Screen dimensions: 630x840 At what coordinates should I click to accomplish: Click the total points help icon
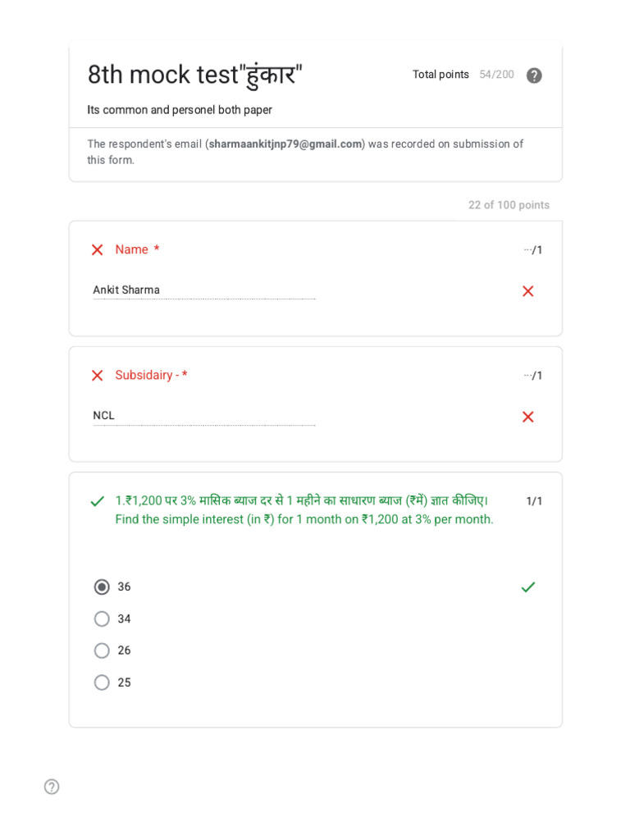(534, 75)
